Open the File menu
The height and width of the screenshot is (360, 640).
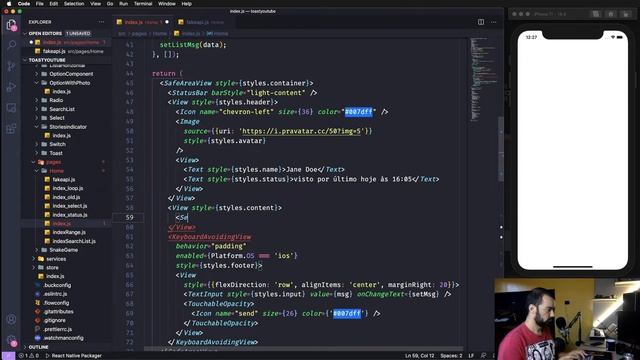[x=40, y=4]
